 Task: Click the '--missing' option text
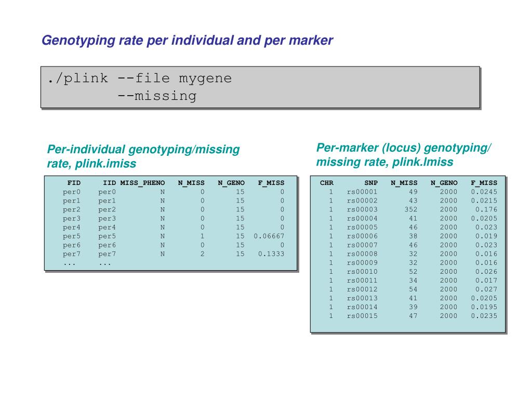click(x=157, y=96)
